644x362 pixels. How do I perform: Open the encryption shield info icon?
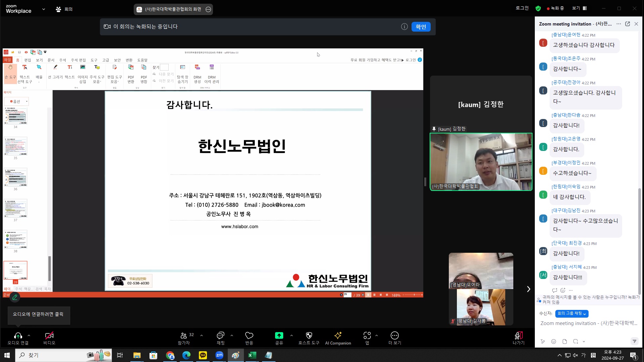point(538,8)
